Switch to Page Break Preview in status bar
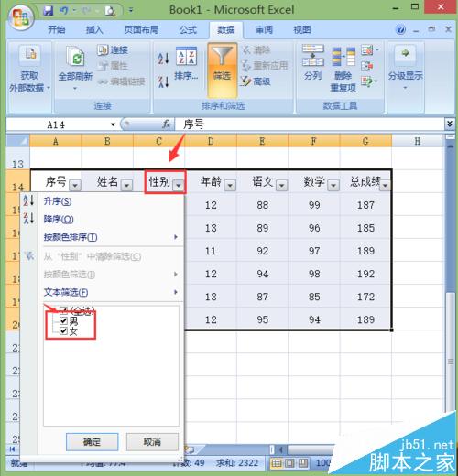Screen dimensions: 458x476 (x=303, y=463)
